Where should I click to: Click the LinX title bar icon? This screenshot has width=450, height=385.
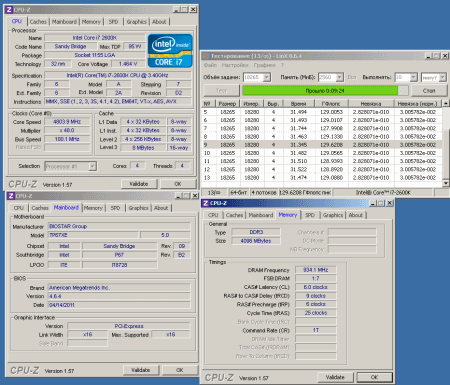206,56
